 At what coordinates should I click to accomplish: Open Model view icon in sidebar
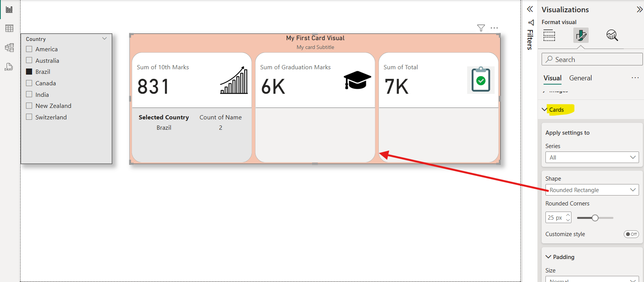[9, 47]
